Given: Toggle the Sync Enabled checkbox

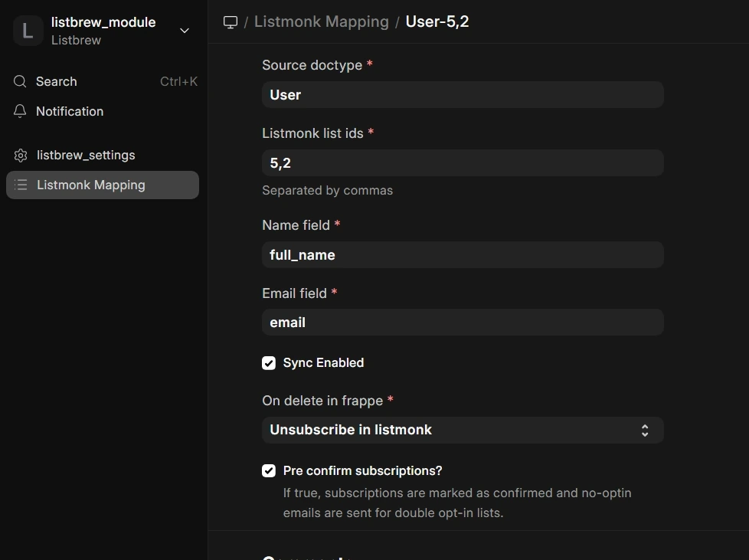Looking at the screenshot, I should pyautogui.click(x=269, y=363).
